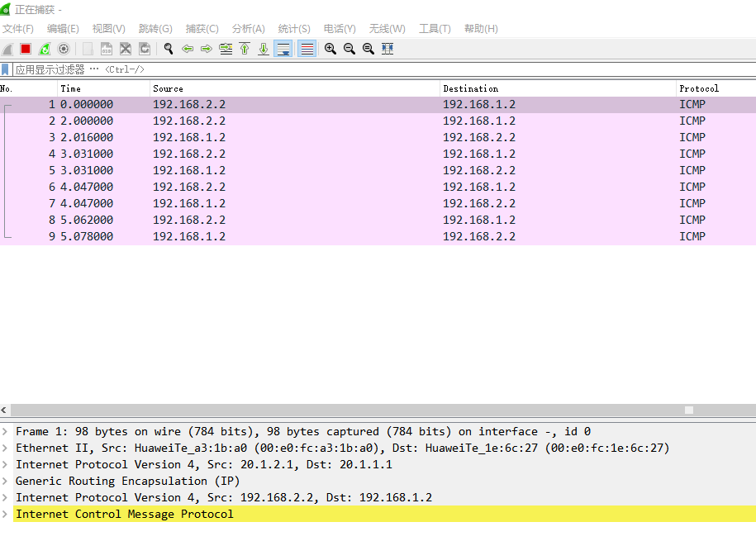Sort by the Destination column header
Viewport: 756px width, 541px height.
coord(559,88)
